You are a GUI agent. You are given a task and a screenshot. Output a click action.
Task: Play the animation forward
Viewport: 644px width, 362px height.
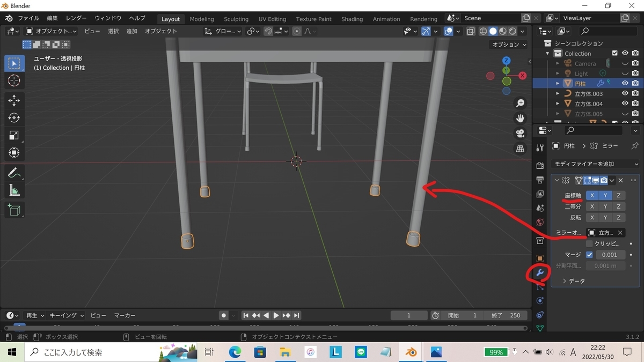tap(276, 315)
